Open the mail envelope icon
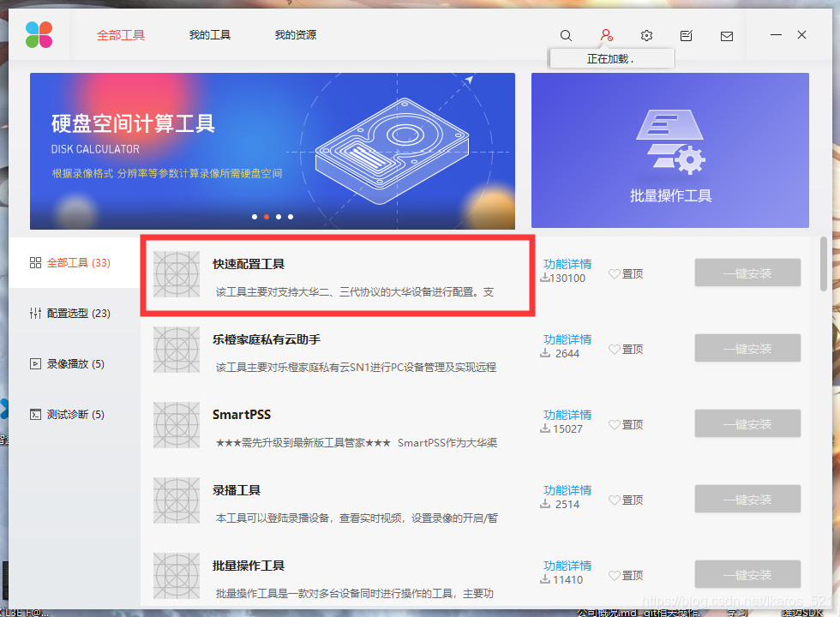840x617 pixels. coord(727,36)
